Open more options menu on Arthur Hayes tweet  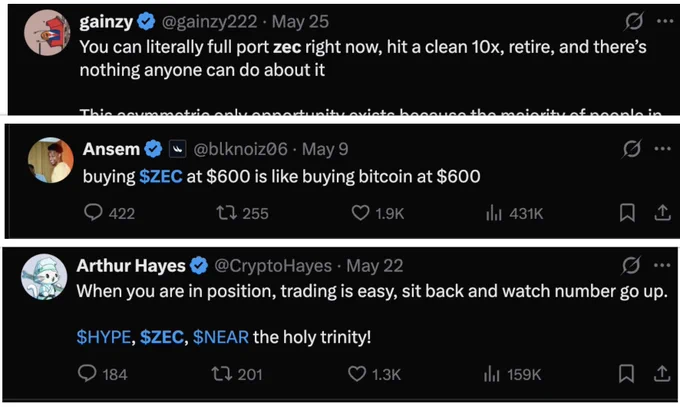tap(662, 266)
